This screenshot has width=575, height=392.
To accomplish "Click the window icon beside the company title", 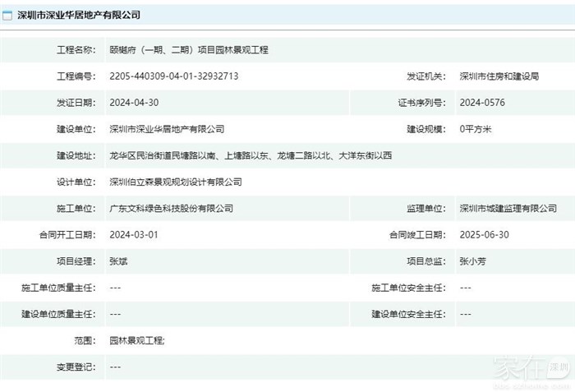I will tap(7, 15).
